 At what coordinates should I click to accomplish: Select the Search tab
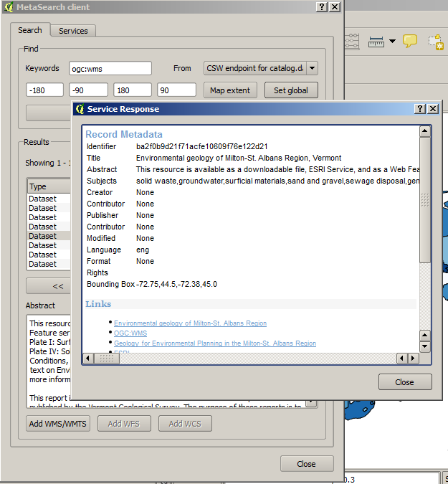(x=30, y=30)
